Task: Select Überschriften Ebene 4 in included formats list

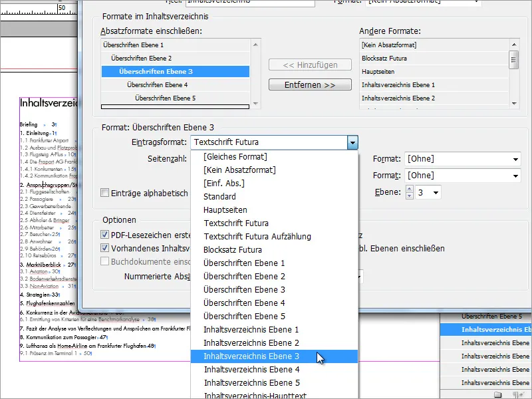Action: [176, 85]
